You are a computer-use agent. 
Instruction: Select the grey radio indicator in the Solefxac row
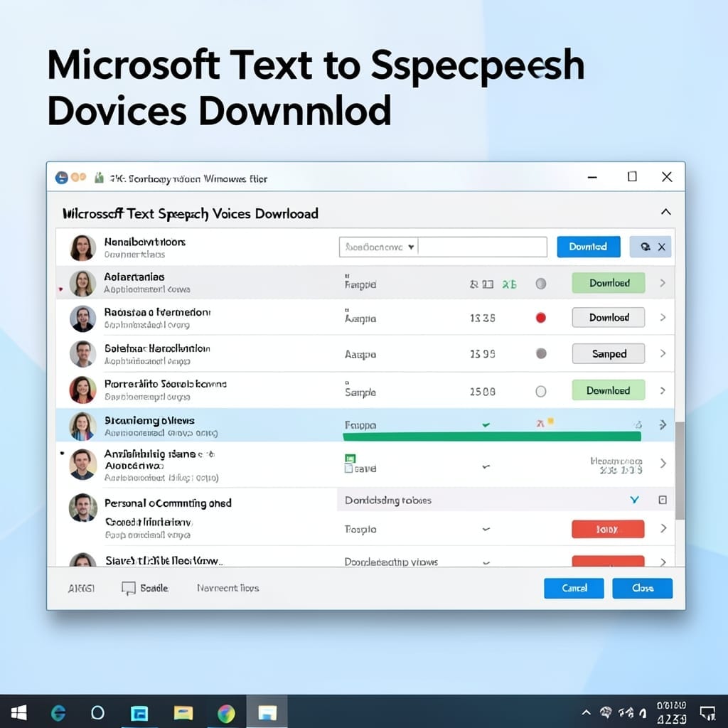click(541, 354)
